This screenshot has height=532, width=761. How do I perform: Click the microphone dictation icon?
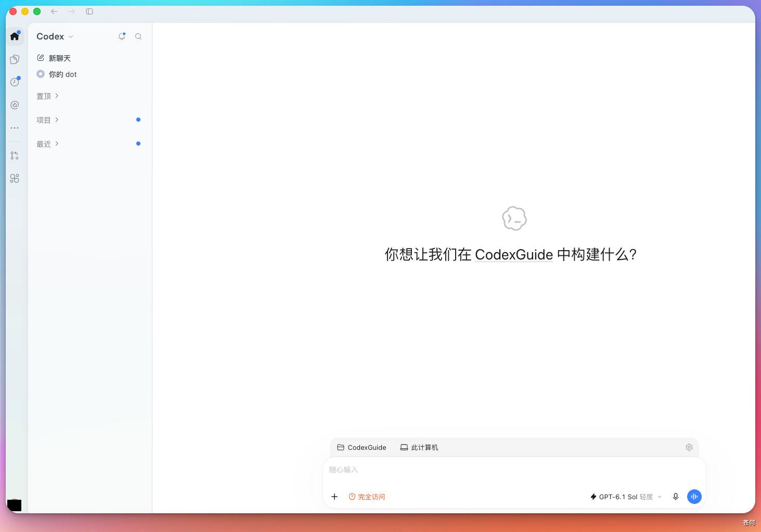point(676,497)
